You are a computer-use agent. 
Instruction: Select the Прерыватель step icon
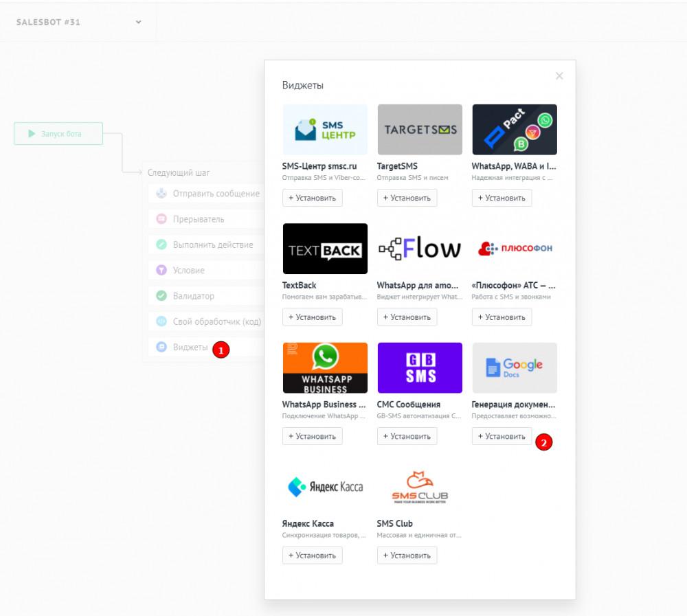point(161,218)
